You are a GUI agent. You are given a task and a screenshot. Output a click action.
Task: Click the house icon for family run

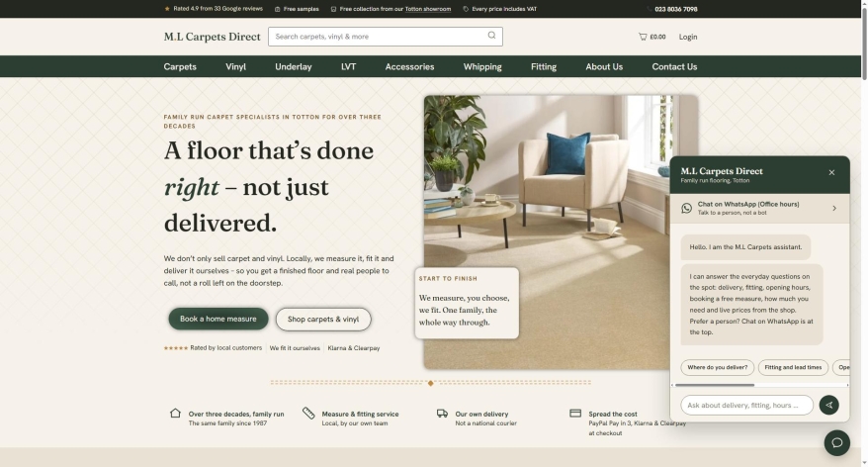click(x=175, y=413)
